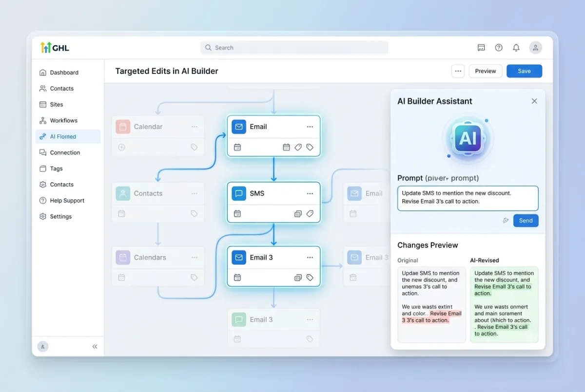Open Tags in the sidebar
This screenshot has height=392, width=585.
68,169
